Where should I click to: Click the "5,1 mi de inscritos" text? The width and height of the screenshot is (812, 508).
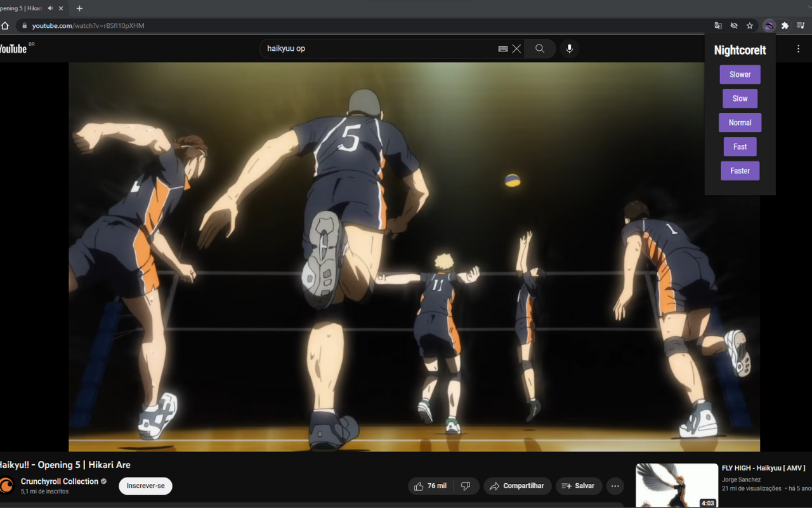pos(44,491)
